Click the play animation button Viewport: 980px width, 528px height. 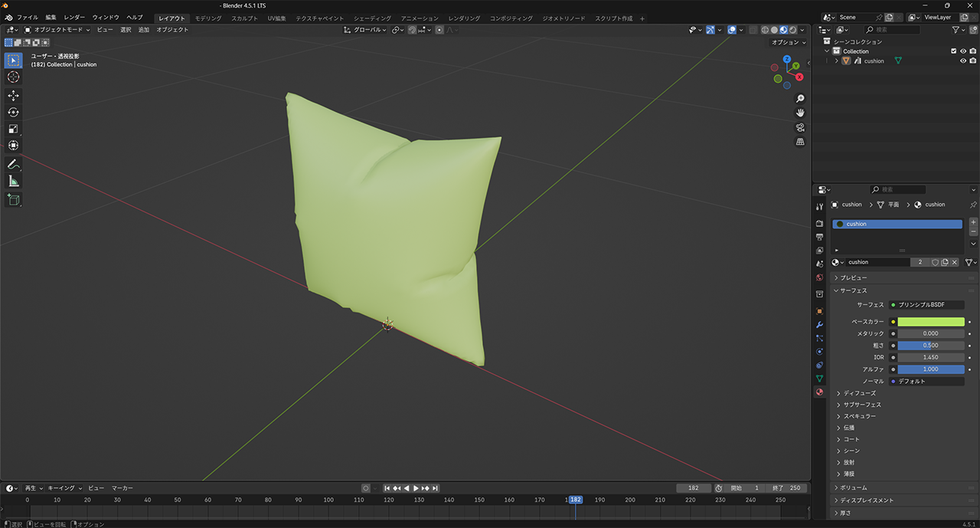coord(416,488)
